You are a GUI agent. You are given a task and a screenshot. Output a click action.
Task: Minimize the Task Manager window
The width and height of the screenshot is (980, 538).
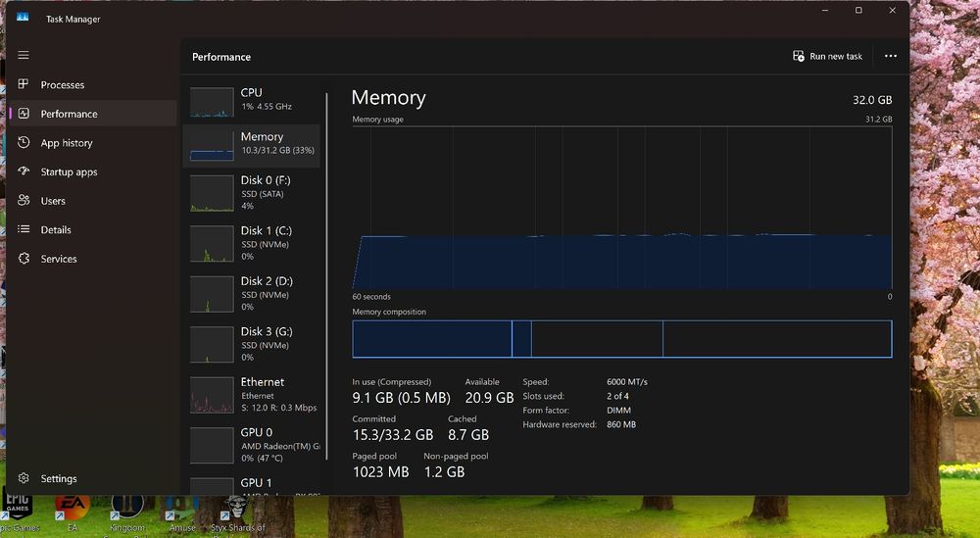coord(825,11)
